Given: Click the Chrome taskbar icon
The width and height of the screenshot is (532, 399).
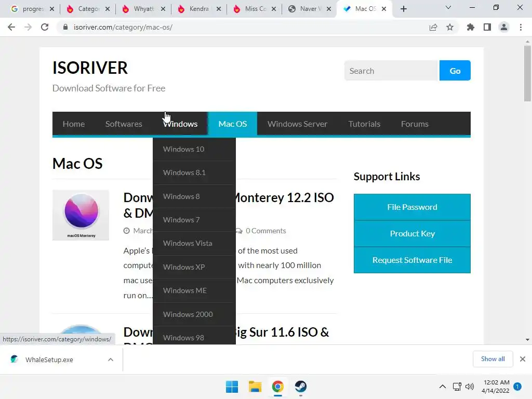Looking at the screenshot, I should [277, 387].
